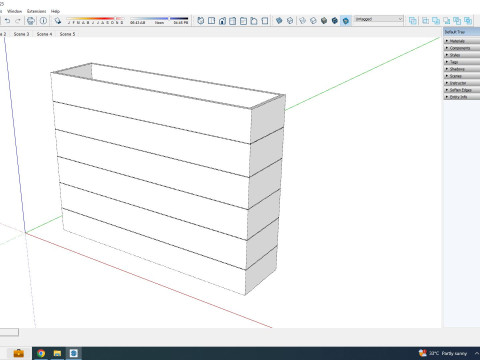Click Trim solid tool
This screenshot has width=480, height=360.
click(x=457, y=21)
